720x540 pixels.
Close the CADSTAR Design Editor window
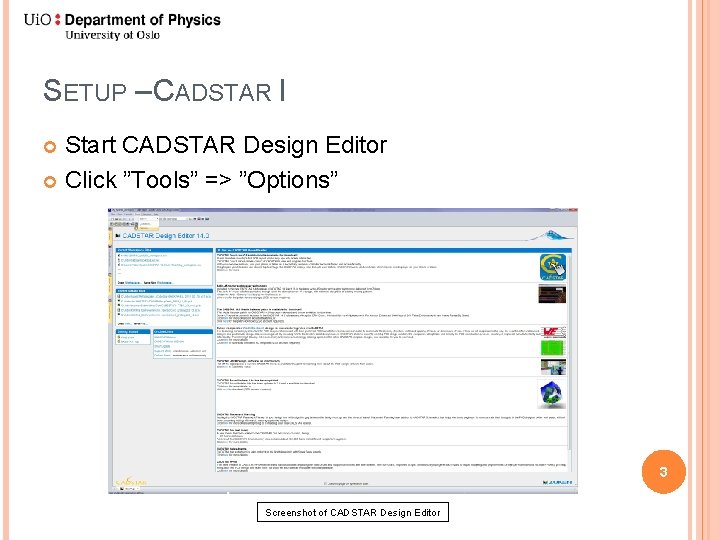[574, 211]
